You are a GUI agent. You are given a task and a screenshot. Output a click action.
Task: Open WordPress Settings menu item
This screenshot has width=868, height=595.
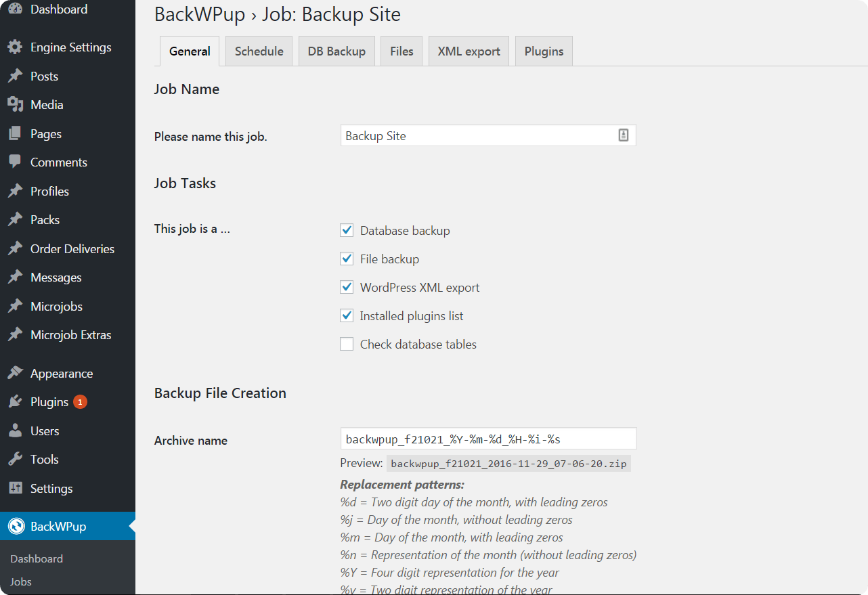tap(68, 488)
